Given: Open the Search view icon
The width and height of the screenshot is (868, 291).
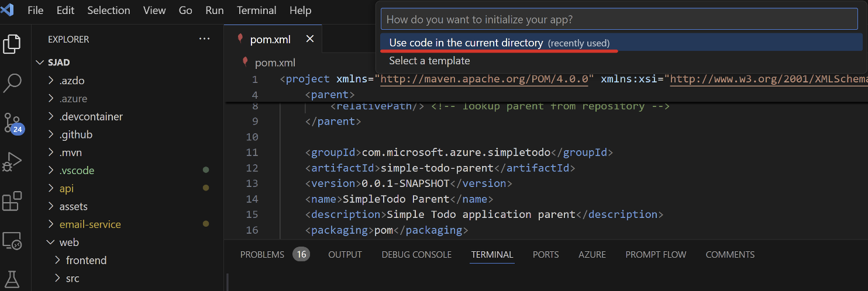Looking at the screenshot, I should point(12,83).
